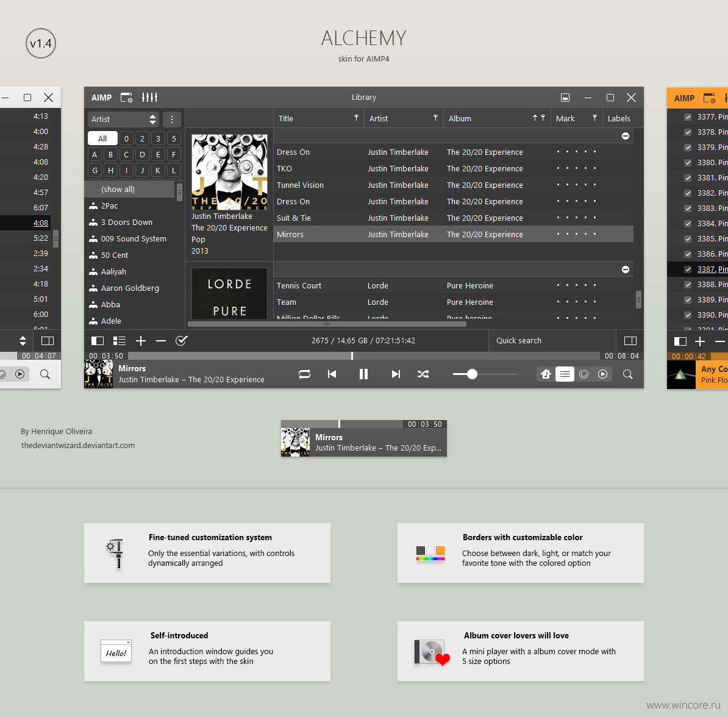728x717 pixels.
Task: Toggle the left panel layout icon in Library toolbar
Action: [98, 341]
